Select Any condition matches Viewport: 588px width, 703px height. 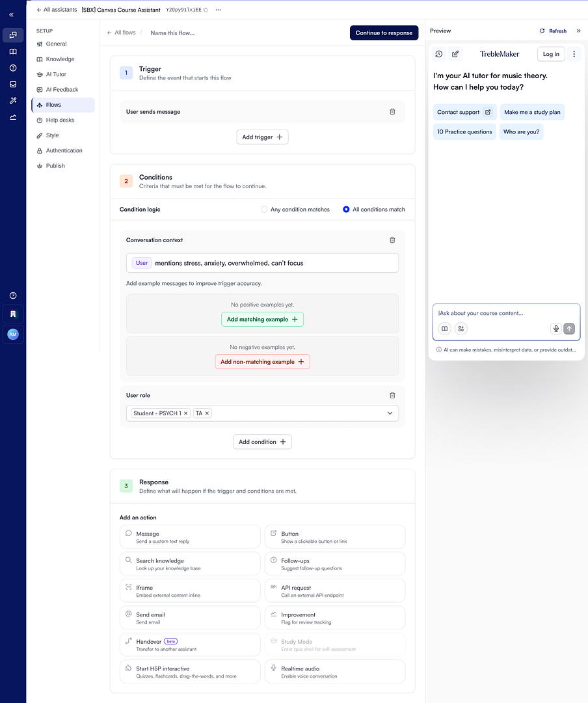[264, 210]
